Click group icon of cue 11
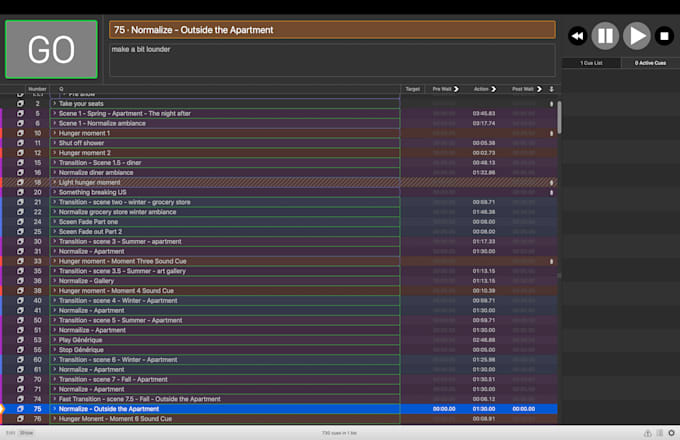Image resolution: width=680 pixels, height=440 pixels. tap(20, 143)
